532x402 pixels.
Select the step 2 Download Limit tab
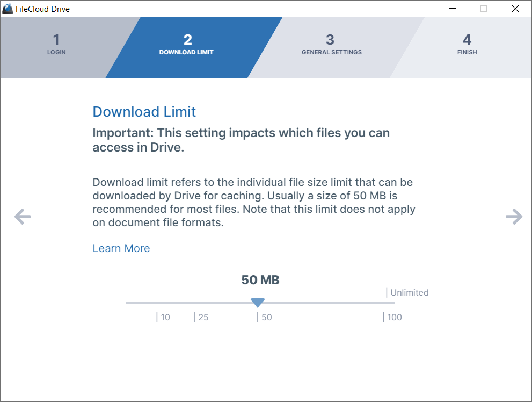pos(186,45)
